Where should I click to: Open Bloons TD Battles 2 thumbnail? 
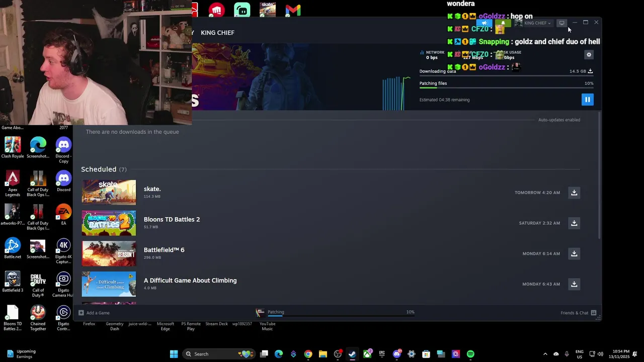(109, 223)
